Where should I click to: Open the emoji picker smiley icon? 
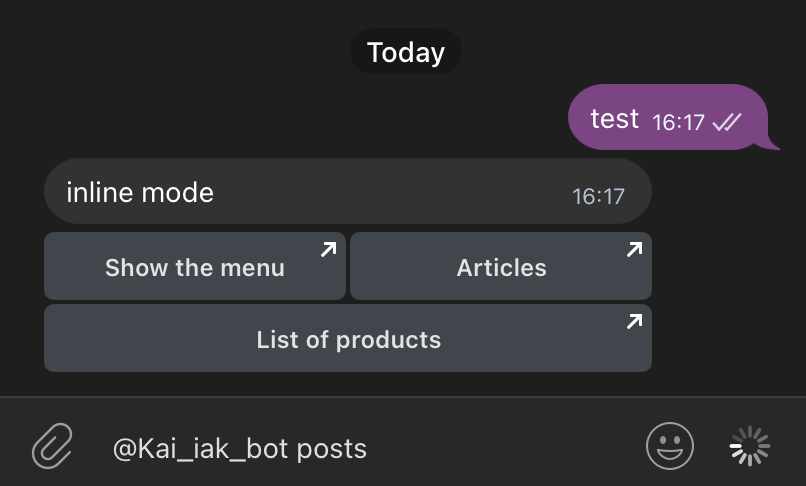tap(669, 446)
